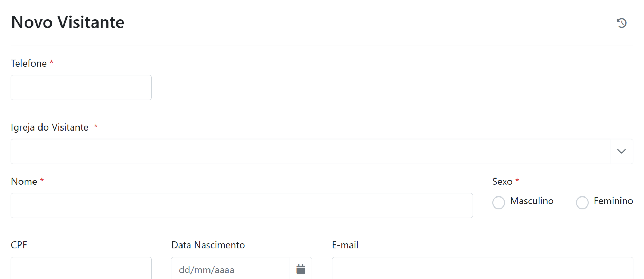644x279 pixels.
Task: Click the Feminino label text
Action: [613, 201]
